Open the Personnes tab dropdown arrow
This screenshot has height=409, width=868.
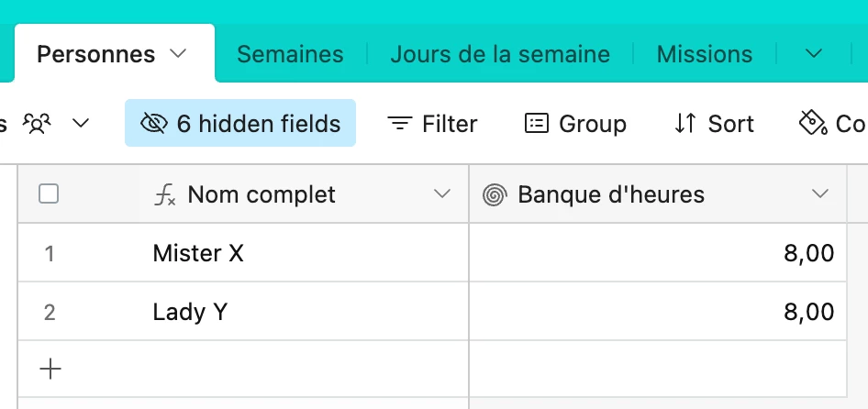[178, 54]
